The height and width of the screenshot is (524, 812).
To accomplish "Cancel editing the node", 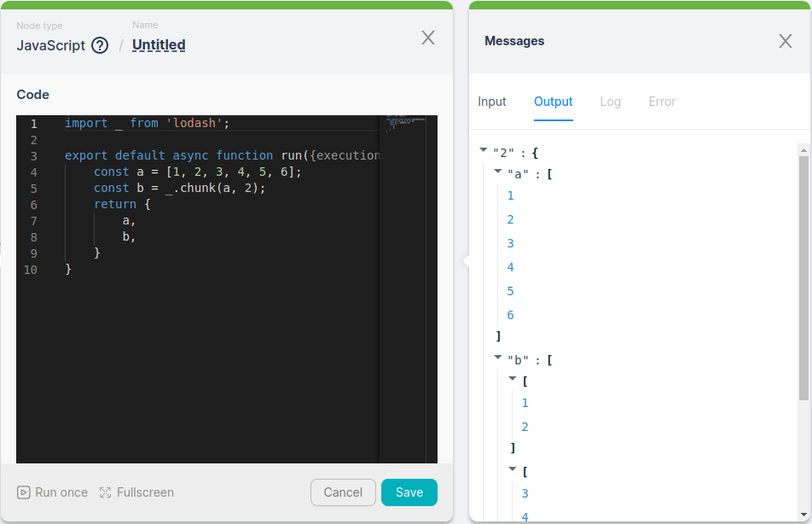I will point(343,492).
